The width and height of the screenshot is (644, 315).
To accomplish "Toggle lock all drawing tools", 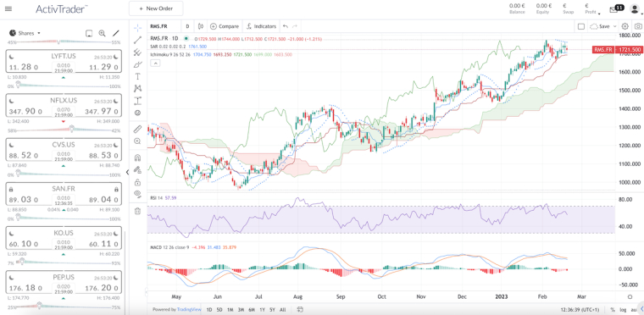I will (x=137, y=182).
